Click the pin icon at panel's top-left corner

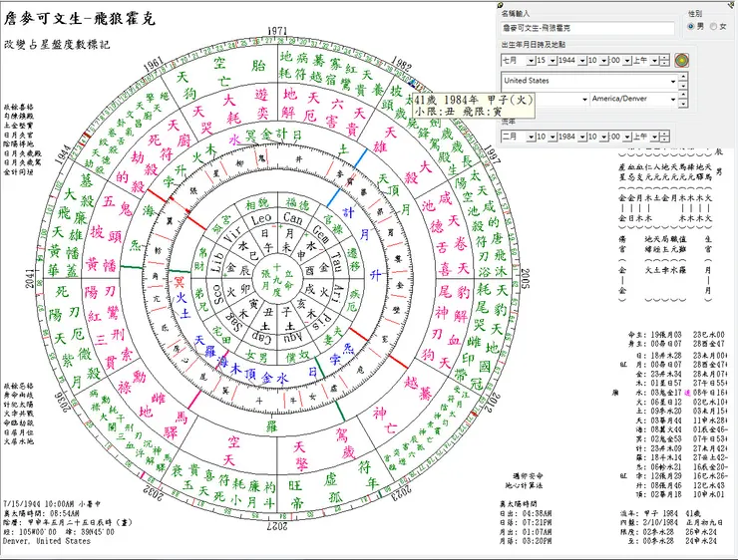[500, 5]
